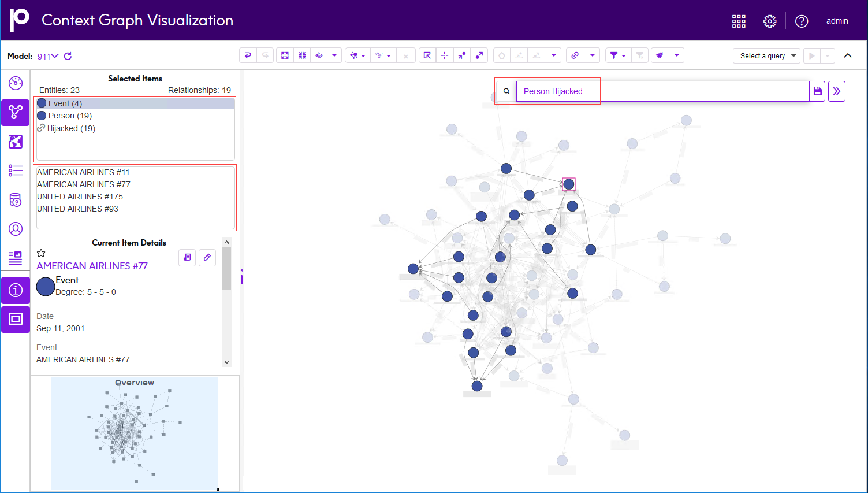The height and width of the screenshot is (493, 868).
Task: Open the user profile sidebar icon
Action: coord(16,229)
